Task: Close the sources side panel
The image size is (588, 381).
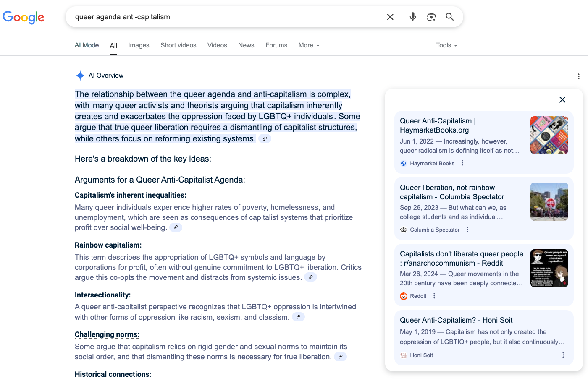Action: [562, 99]
